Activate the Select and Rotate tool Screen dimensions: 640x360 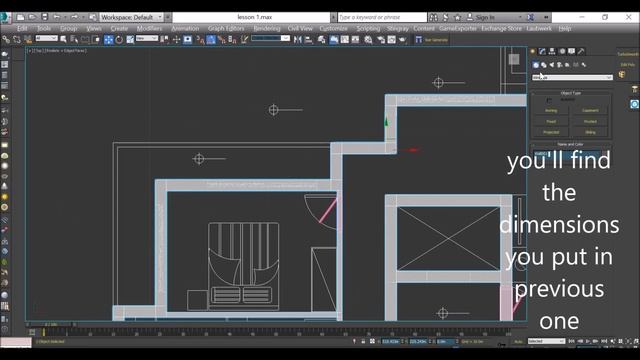(x=119, y=39)
